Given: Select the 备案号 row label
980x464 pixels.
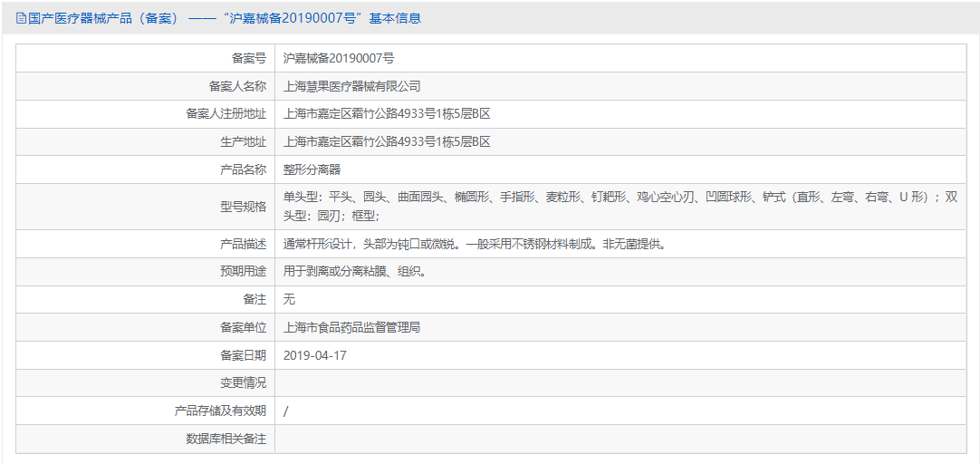Looking at the screenshot, I should click(x=248, y=59).
